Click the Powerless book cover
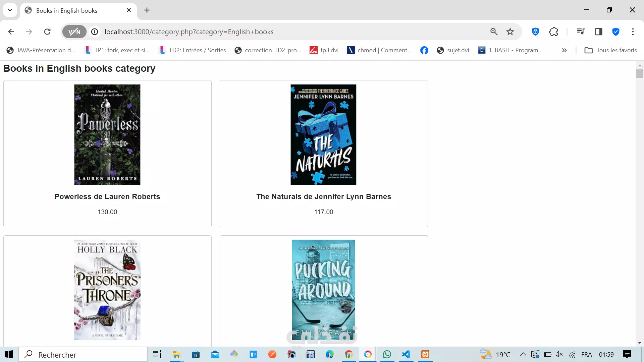Viewport: 644px width, 362px height. point(107,135)
